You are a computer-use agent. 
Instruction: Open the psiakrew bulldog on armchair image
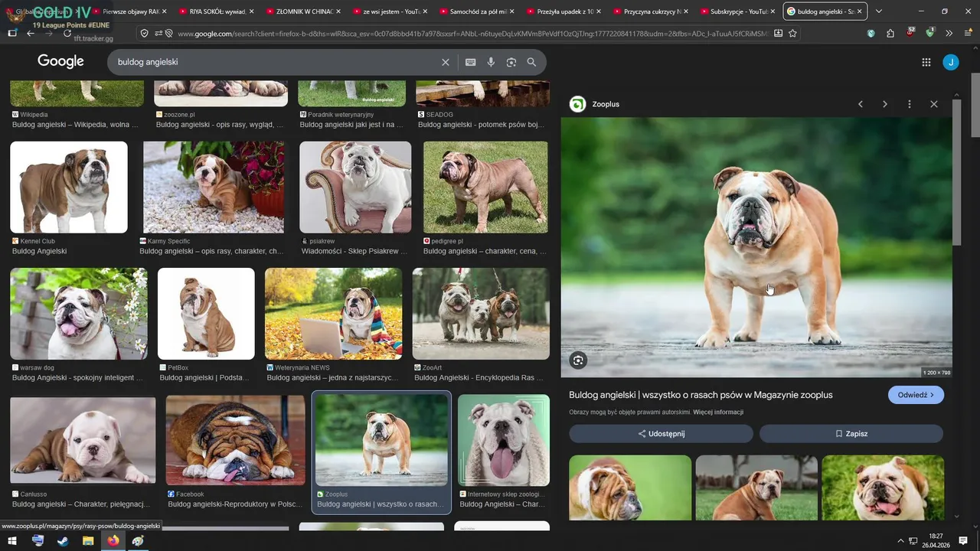[355, 187]
